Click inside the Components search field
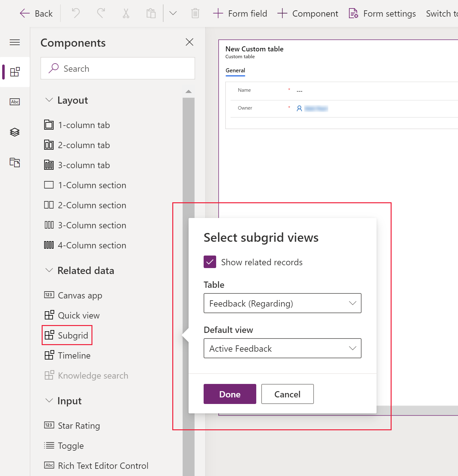This screenshot has height=476, width=458. pos(118,68)
